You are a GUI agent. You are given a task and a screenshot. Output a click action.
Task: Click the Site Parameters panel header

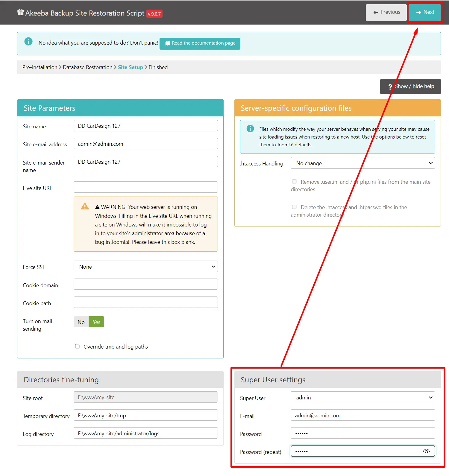120,108
